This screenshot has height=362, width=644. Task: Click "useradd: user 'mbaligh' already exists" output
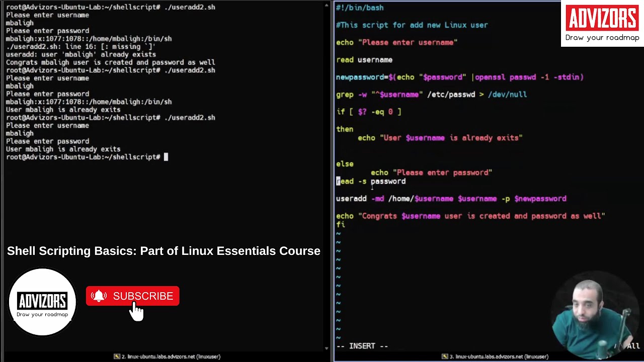tap(80, 54)
